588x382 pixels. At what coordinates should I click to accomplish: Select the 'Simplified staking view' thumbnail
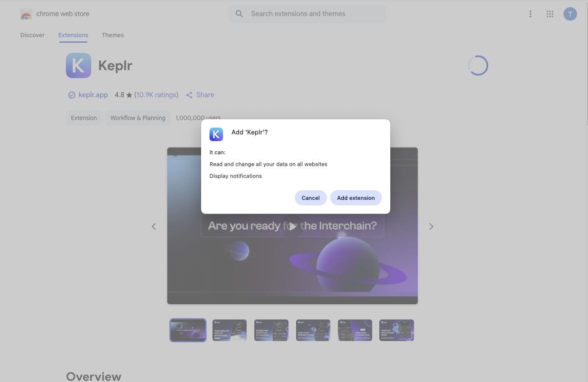(x=355, y=330)
